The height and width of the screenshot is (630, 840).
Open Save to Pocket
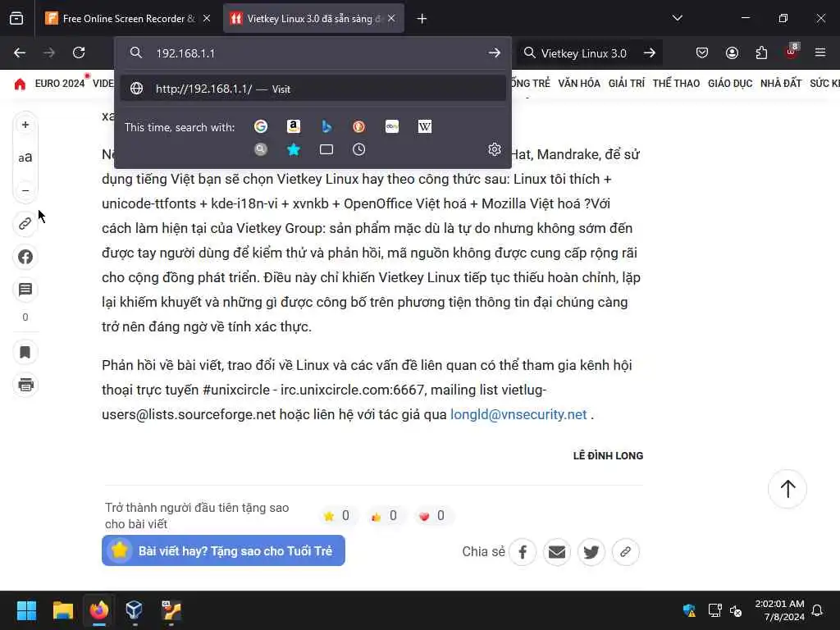click(x=702, y=52)
